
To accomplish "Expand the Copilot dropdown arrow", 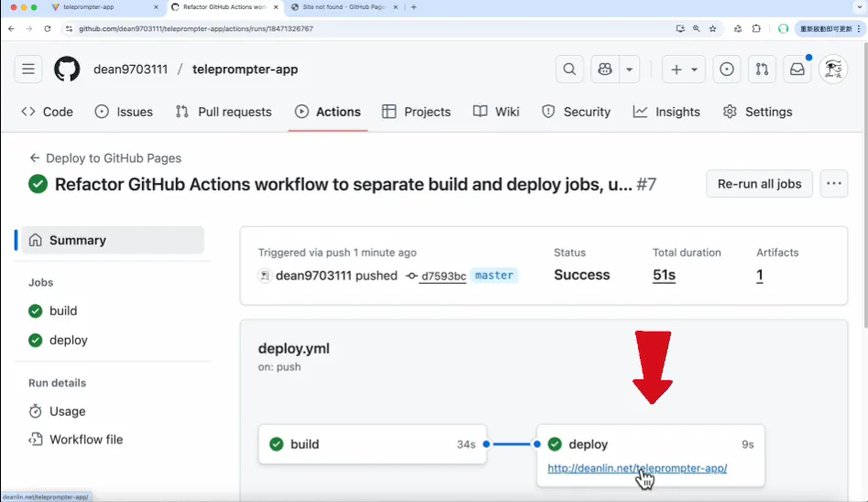I will click(x=630, y=70).
